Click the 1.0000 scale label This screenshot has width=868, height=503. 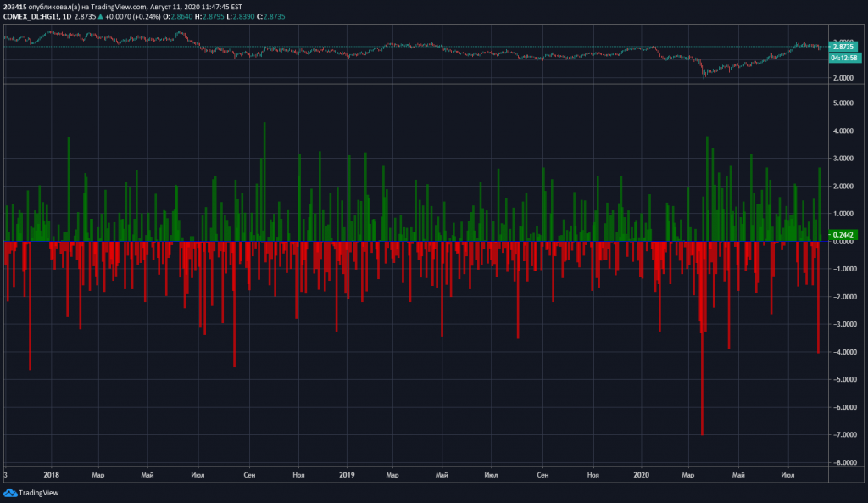click(843, 214)
